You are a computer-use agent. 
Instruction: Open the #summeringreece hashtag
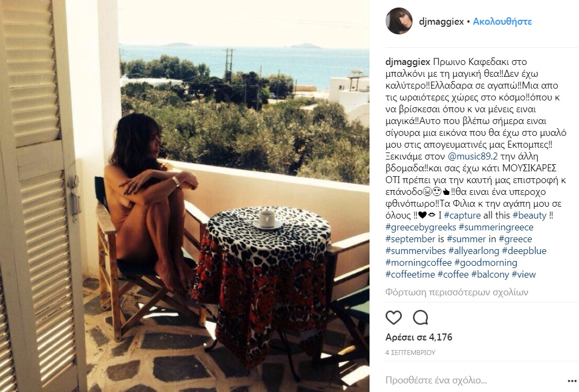(496, 227)
